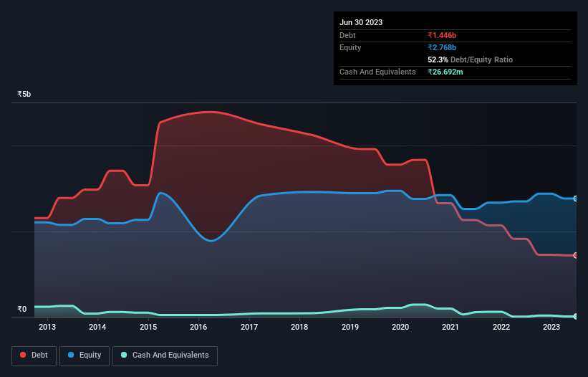Click the 2016 x-axis label
This screenshot has width=588, height=377.
pyautogui.click(x=198, y=327)
